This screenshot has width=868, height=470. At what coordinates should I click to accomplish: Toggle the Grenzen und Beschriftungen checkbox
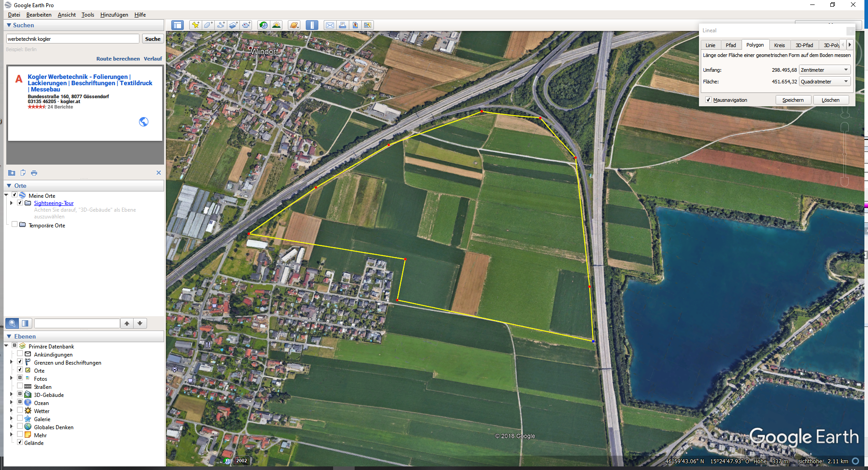pyautogui.click(x=20, y=362)
